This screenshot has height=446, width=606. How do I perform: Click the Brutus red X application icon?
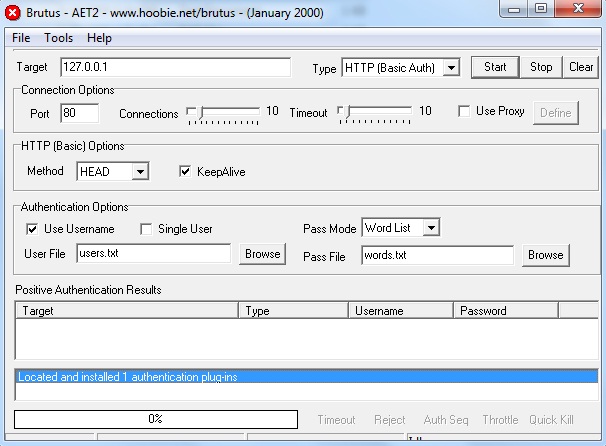click(x=13, y=13)
